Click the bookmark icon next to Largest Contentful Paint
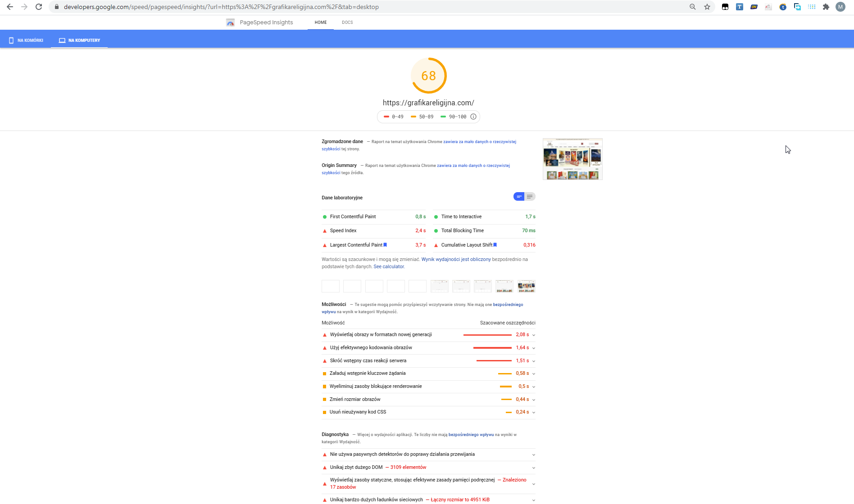Viewport: 854px width, 504px height. click(385, 245)
